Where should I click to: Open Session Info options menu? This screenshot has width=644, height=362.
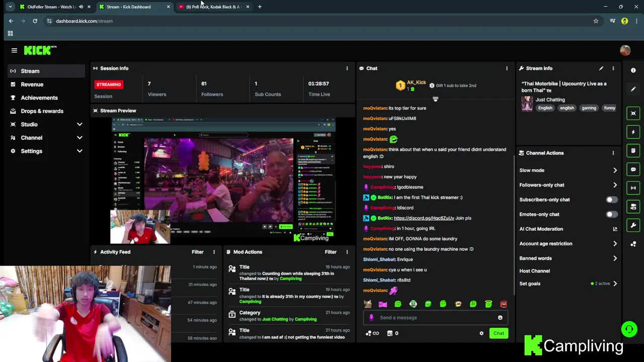click(347, 68)
